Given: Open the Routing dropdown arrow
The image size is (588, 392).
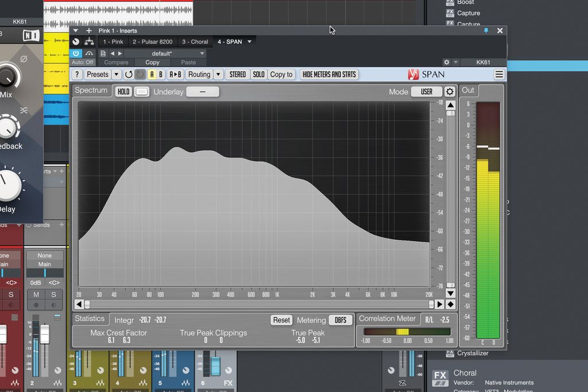Looking at the screenshot, I should pos(218,74).
